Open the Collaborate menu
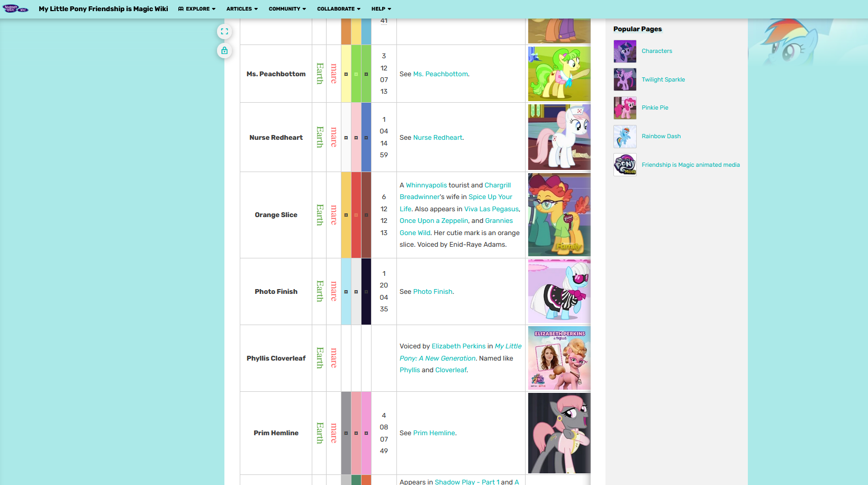868x485 pixels. tap(338, 9)
